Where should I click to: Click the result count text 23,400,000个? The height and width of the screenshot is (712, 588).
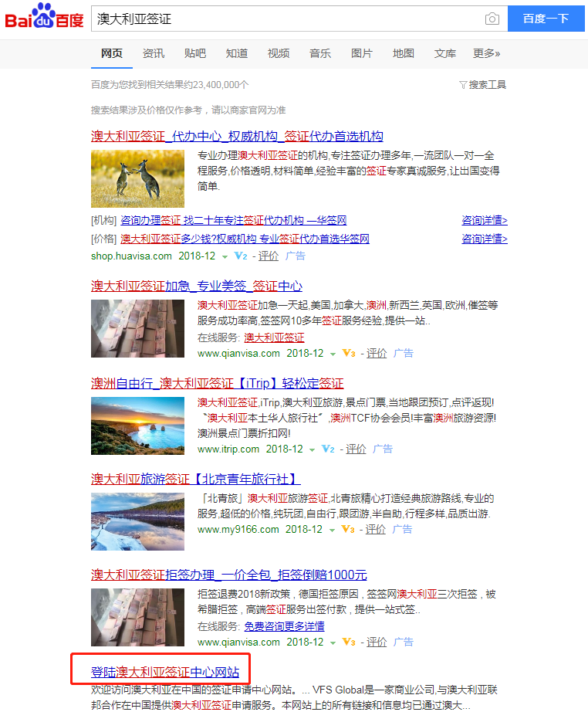[x=221, y=85]
